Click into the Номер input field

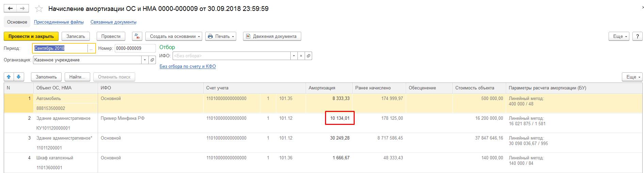(135, 48)
